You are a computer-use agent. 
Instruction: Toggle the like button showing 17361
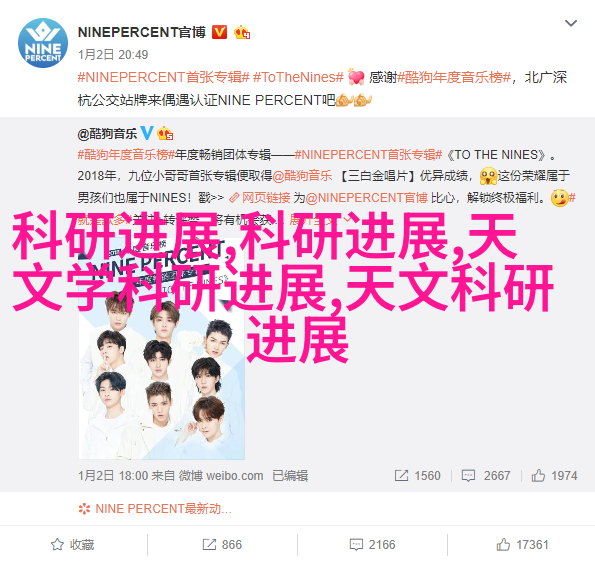[x=523, y=545]
